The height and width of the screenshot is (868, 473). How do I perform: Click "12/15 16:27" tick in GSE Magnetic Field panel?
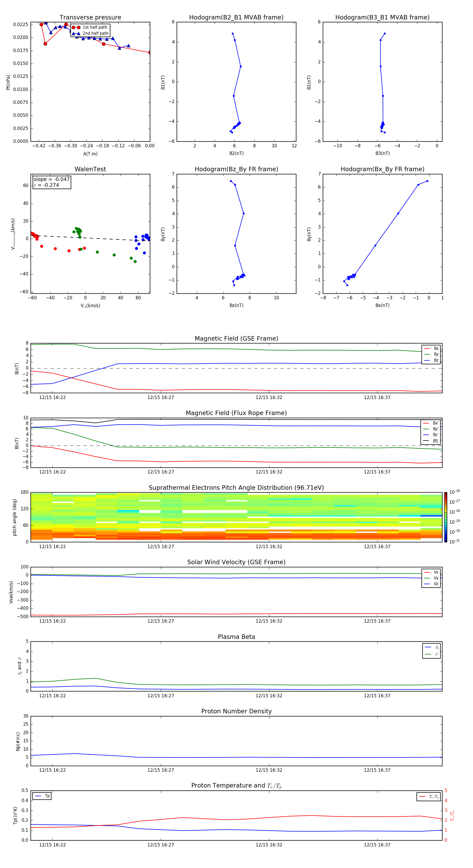pos(161,398)
